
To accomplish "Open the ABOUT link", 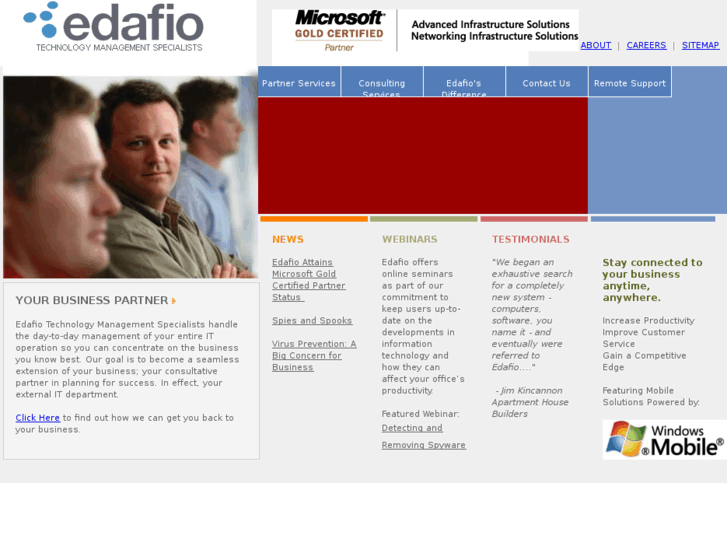I will click(x=596, y=45).
